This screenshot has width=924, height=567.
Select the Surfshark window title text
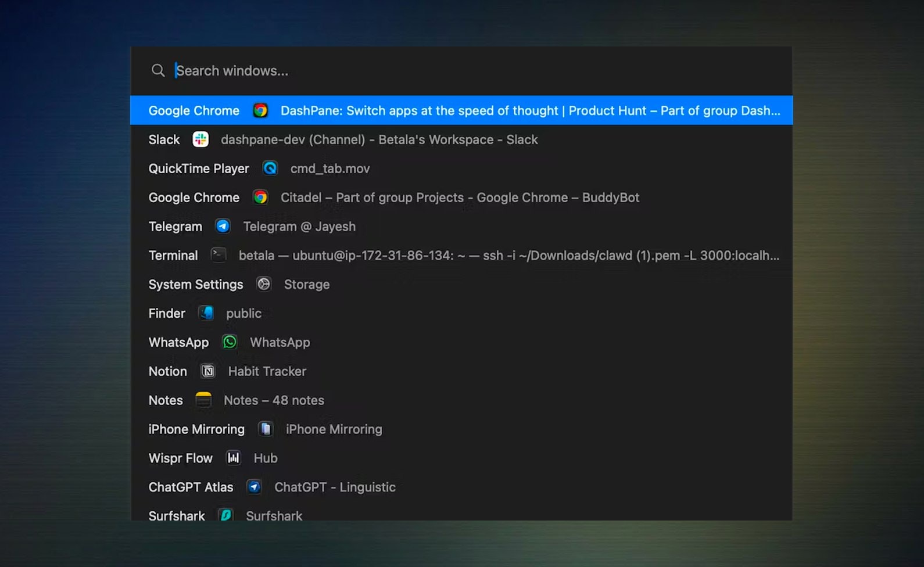(274, 515)
